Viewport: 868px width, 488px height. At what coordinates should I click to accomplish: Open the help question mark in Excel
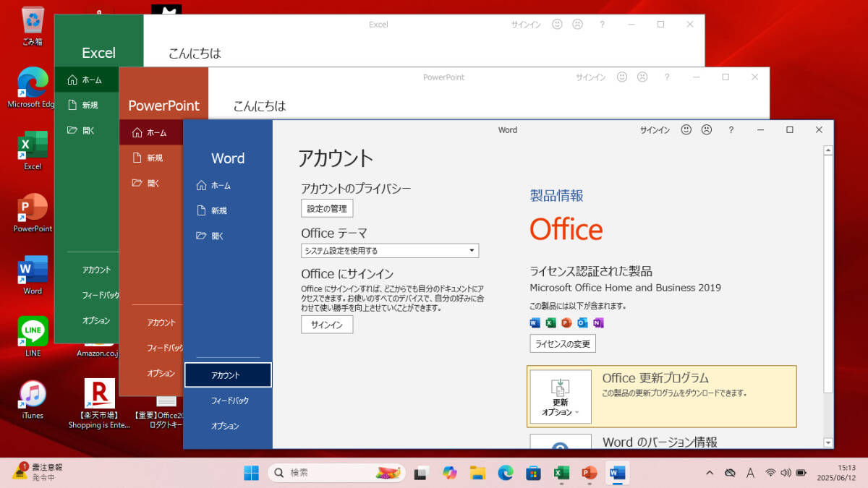(602, 24)
